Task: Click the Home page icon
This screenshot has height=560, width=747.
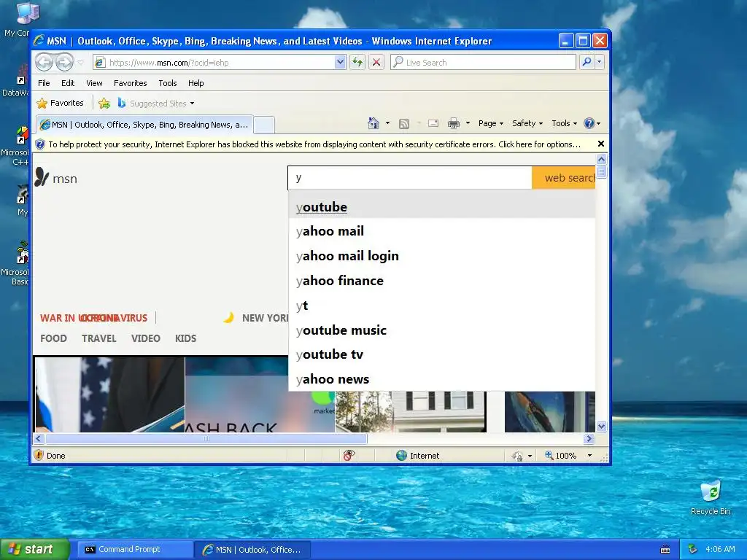Action: [x=373, y=123]
